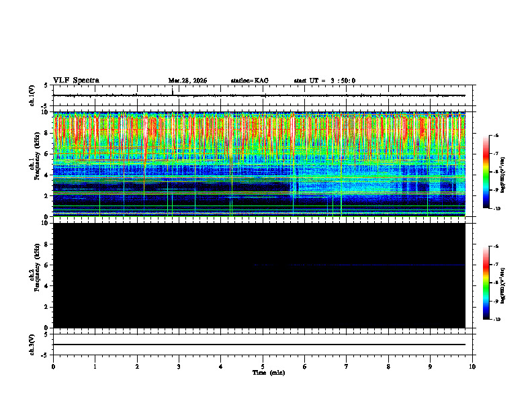Click the "2" kHz tick of ch.2 spectrogram

[x=47, y=307]
